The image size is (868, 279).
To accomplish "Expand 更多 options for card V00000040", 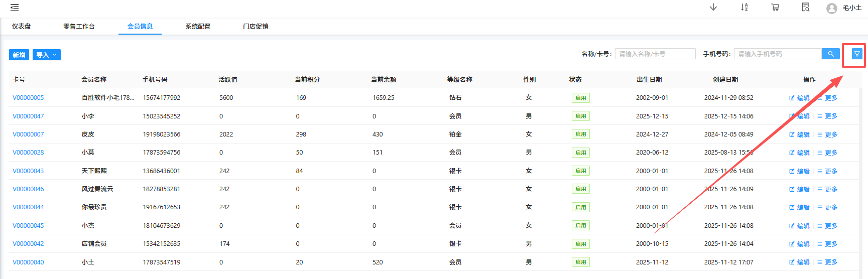I will 827,262.
